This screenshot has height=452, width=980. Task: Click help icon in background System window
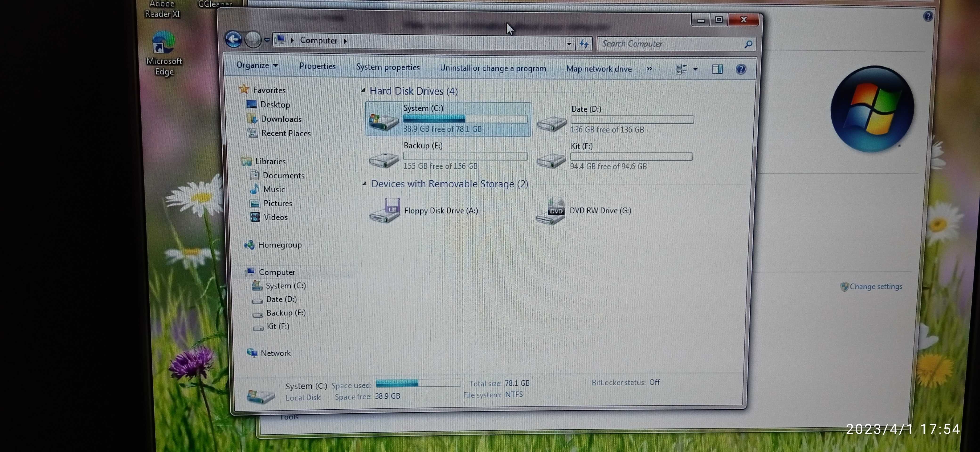pyautogui.click(x=928, y=16)
